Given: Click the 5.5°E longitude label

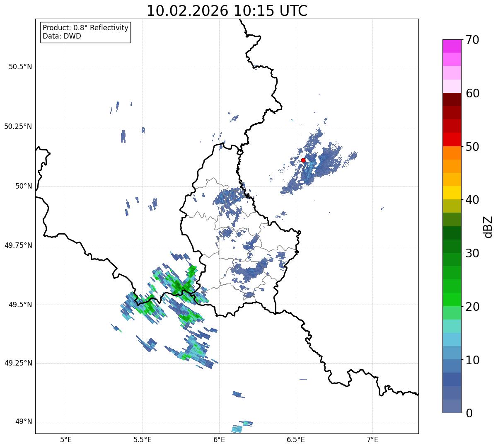Looking at the screenshot, I should click(143, 440).
